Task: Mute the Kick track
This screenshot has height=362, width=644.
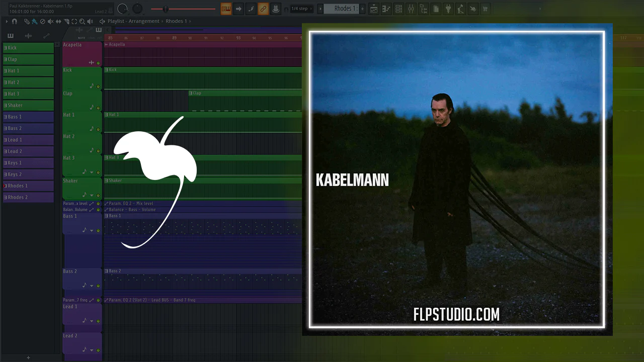Action: point(98,87)
